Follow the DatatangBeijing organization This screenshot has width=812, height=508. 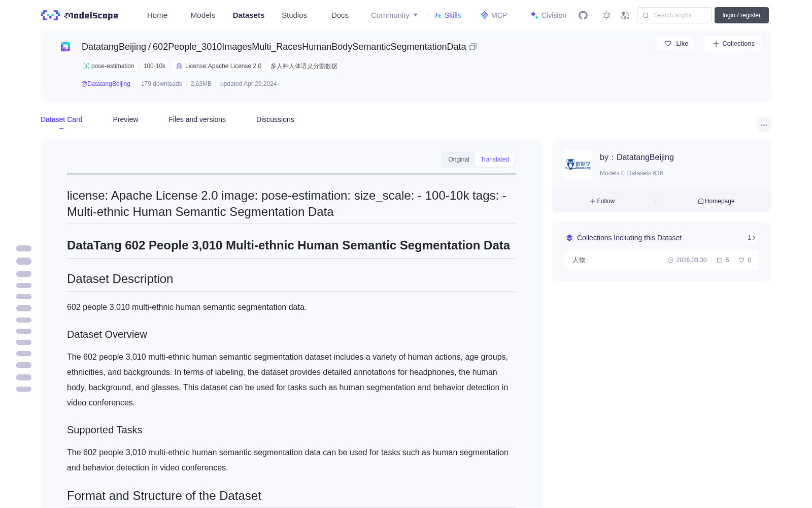602,201
